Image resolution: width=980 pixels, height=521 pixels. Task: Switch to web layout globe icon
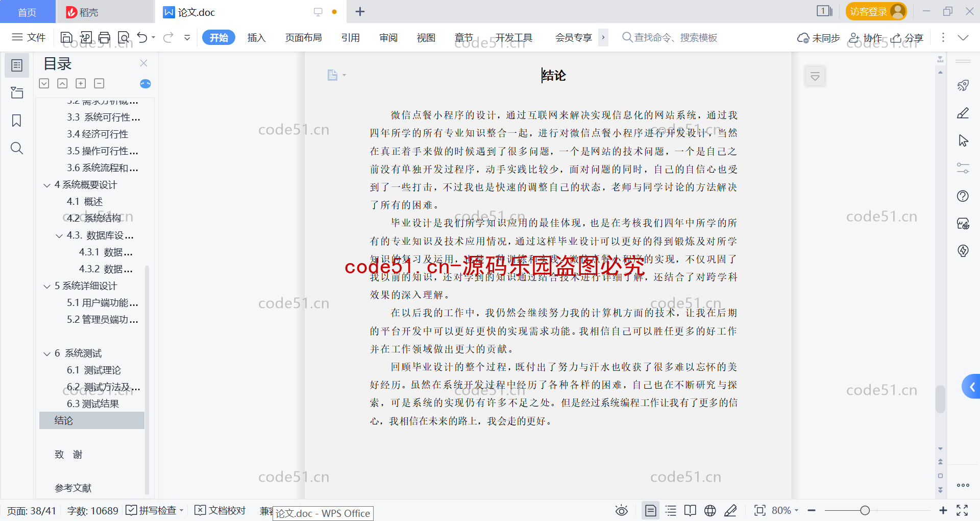(x=710, y=510)
